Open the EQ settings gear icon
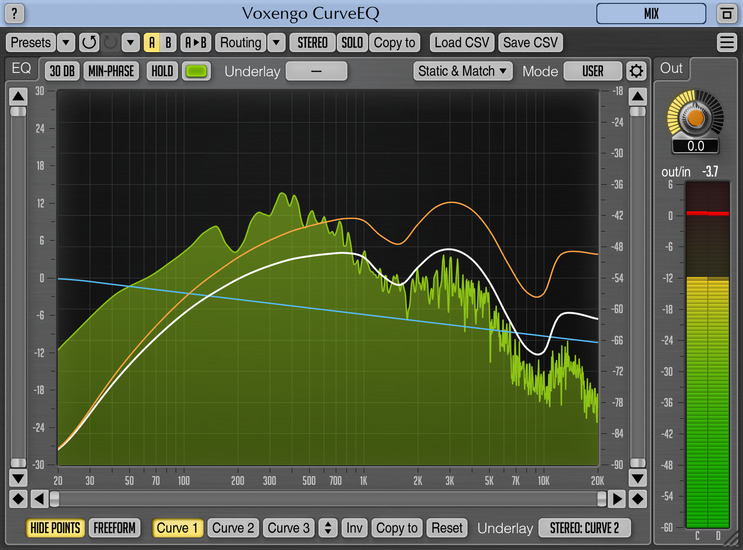 [636, 71]
